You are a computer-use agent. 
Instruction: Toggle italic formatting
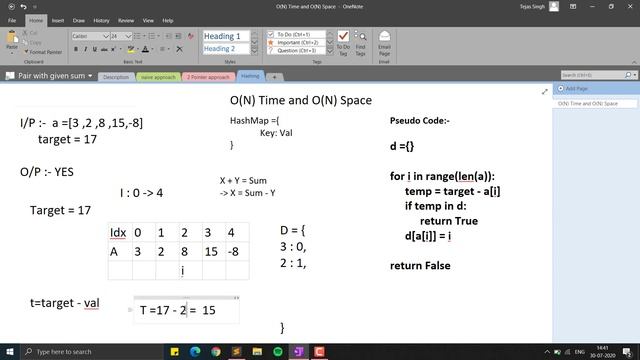coord(85,49)
